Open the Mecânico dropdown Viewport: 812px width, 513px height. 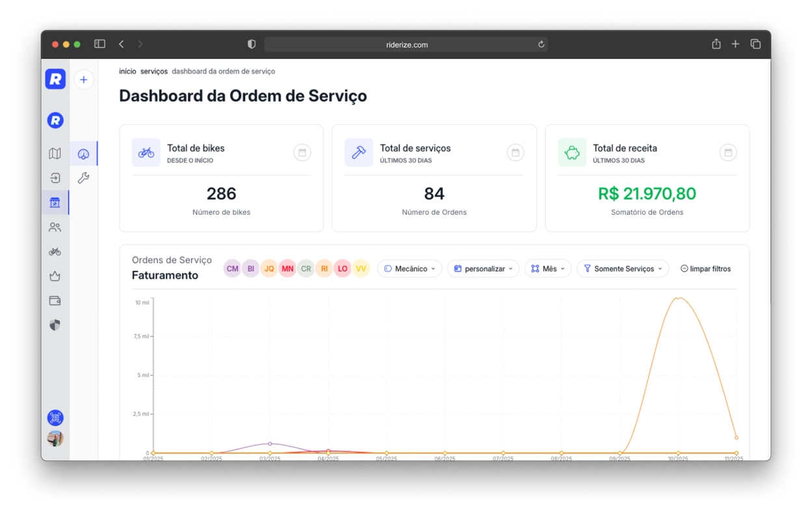(x=409, y=268)
